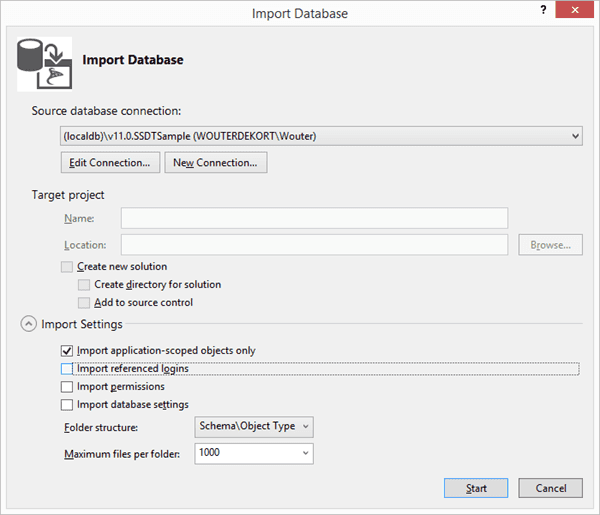Check Import database settings option
The height and width of the screenshot is (515, 600).
[67, 404]
